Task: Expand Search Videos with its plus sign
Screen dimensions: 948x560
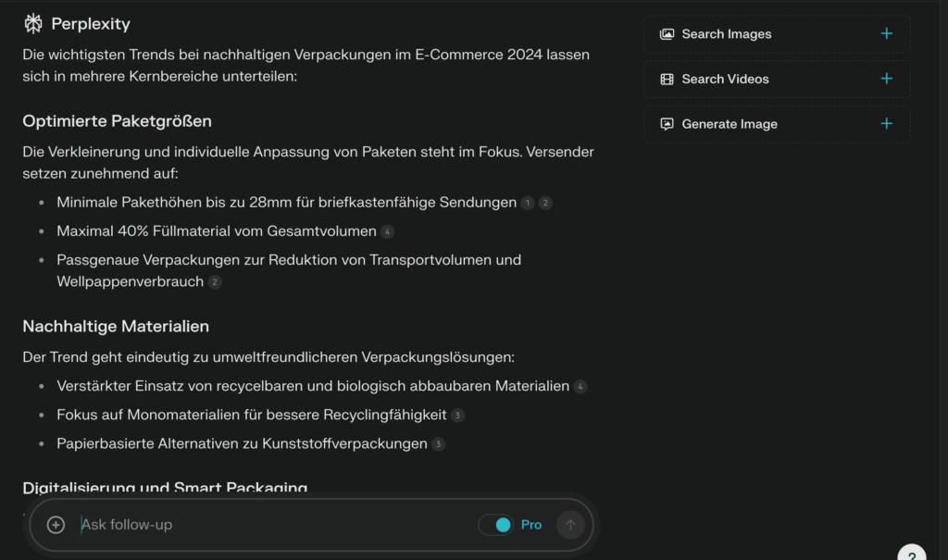Action: pos(886,79)
